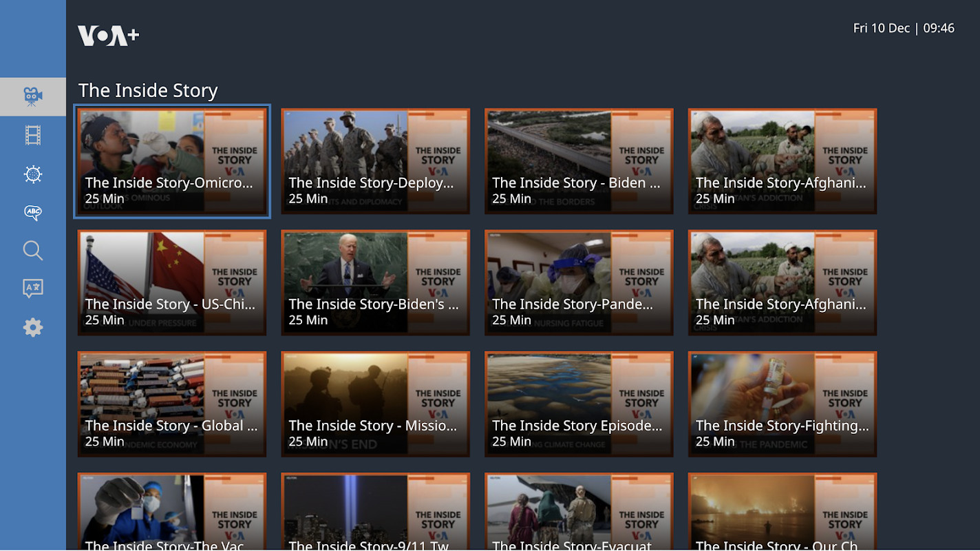Screen dimensions: 980x551
Task: Click 25 Min under Global ... episode title
Action: click(x=105, y=441)
